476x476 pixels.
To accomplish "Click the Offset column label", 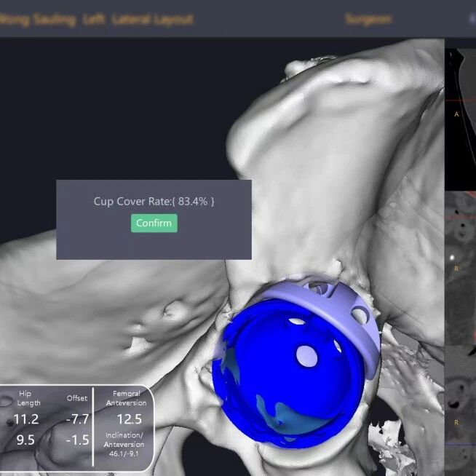I will pyautogui.click(x=77, y=398).
